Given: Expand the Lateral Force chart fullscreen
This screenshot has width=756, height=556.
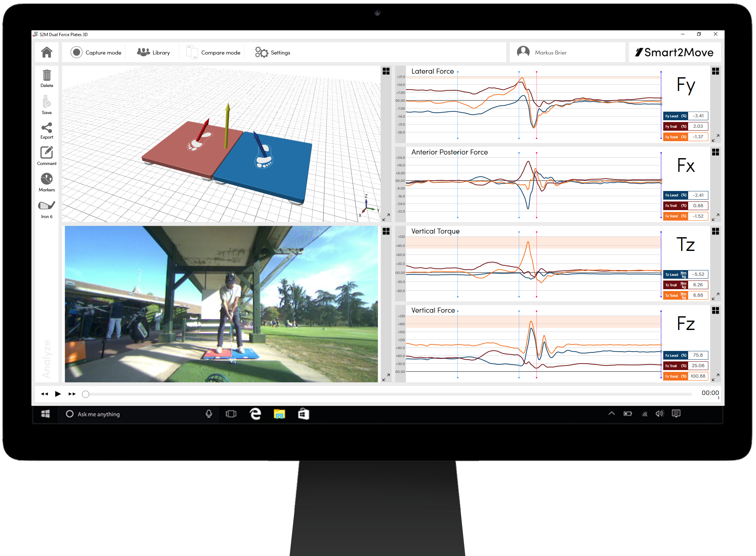Looking at the screenshot, I should 715,138.
